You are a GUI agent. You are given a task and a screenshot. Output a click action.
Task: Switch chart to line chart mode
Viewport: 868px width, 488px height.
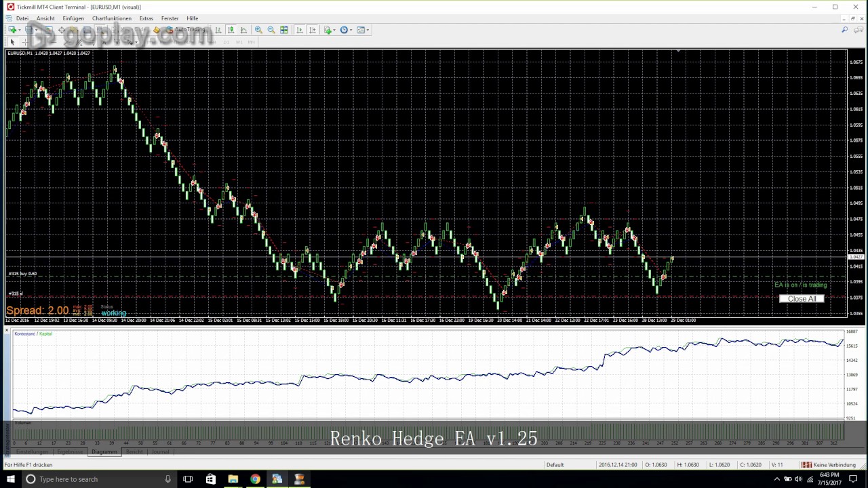pos(244,30)
